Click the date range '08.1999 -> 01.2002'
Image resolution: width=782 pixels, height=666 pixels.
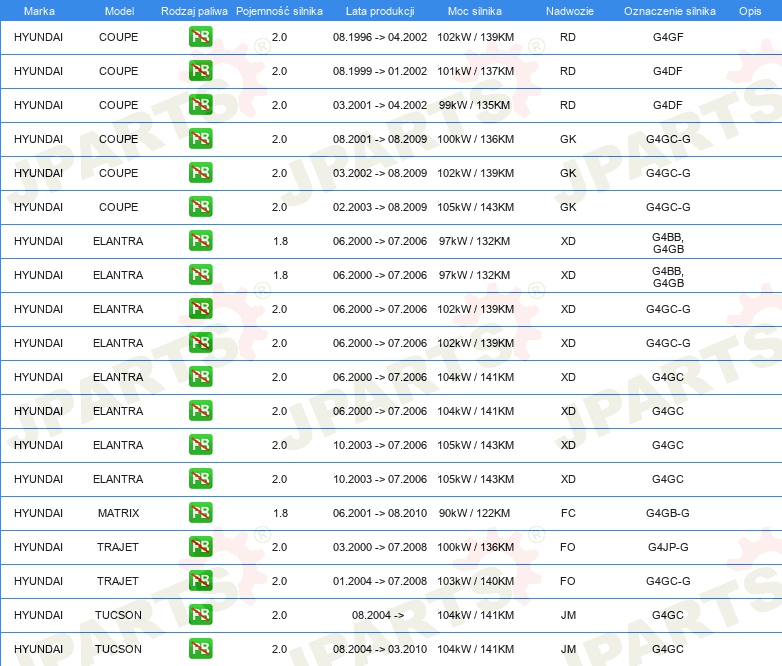(x=380, y=71)
